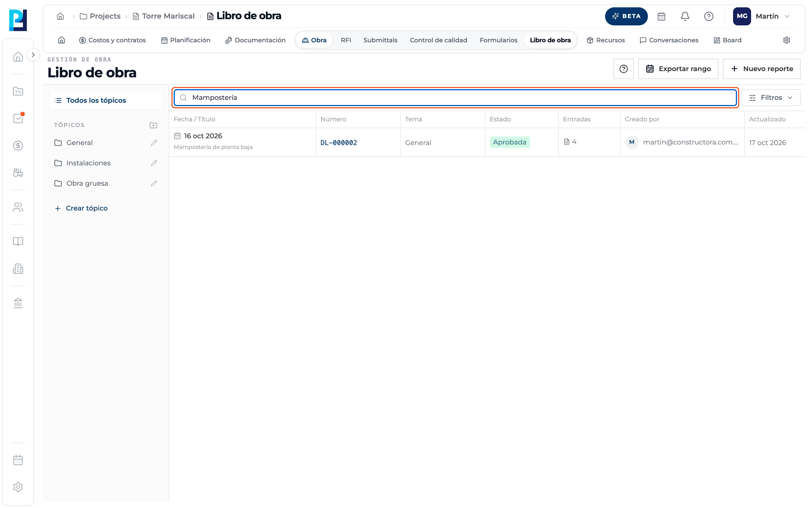Switch to the RFI tab
This screenshot has height=508, width=812.
(x=346, y=40)
